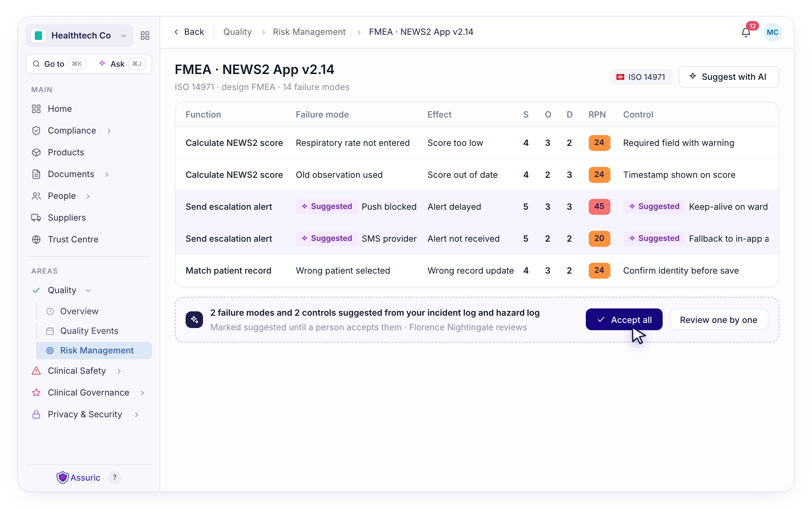
Task: Open the Go to search field
Action: [x=59, y=64]
